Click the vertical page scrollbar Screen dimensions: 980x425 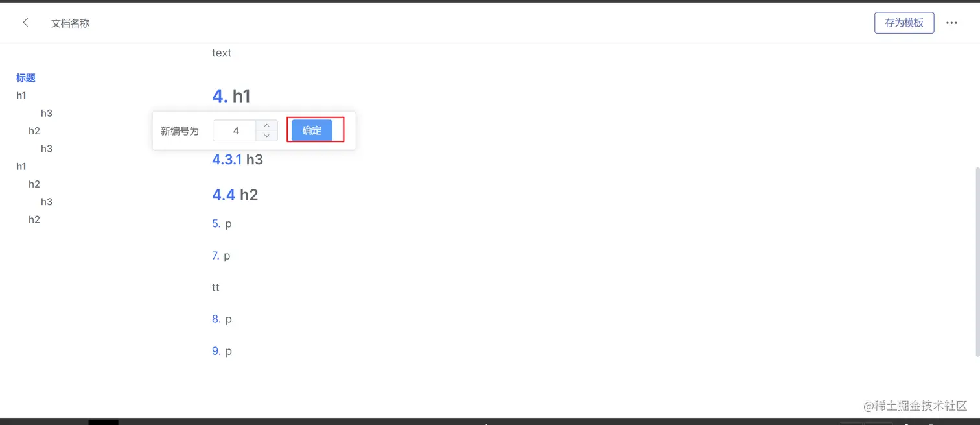point(977,262)
